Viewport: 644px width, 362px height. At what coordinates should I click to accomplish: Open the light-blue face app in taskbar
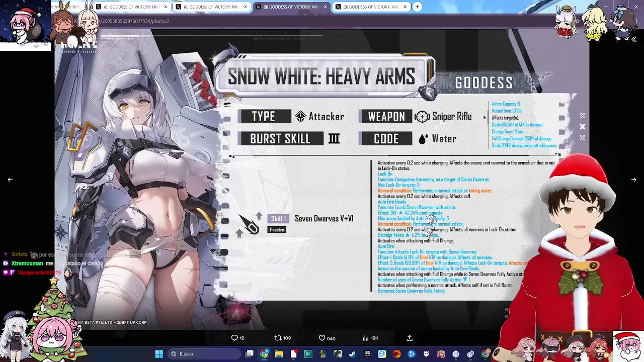[382, 354]
